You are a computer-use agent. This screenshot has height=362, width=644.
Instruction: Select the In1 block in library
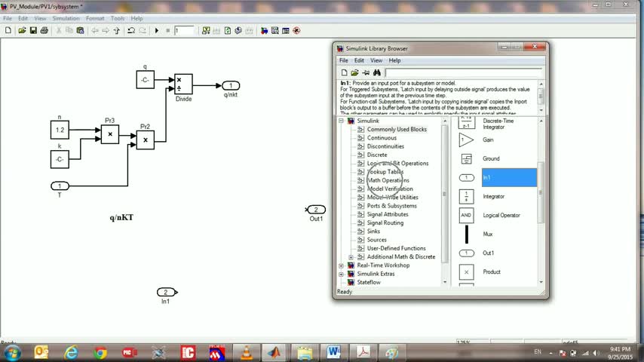(509, 177)
